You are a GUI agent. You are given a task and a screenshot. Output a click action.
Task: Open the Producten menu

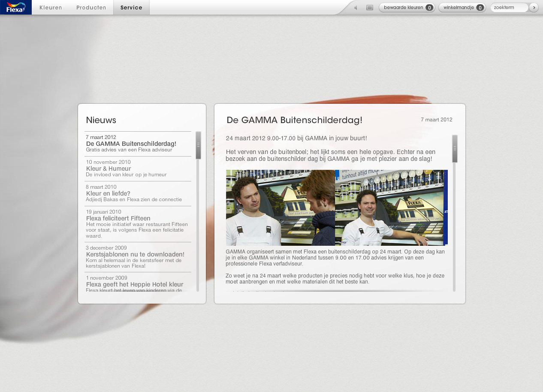[91, 7]
